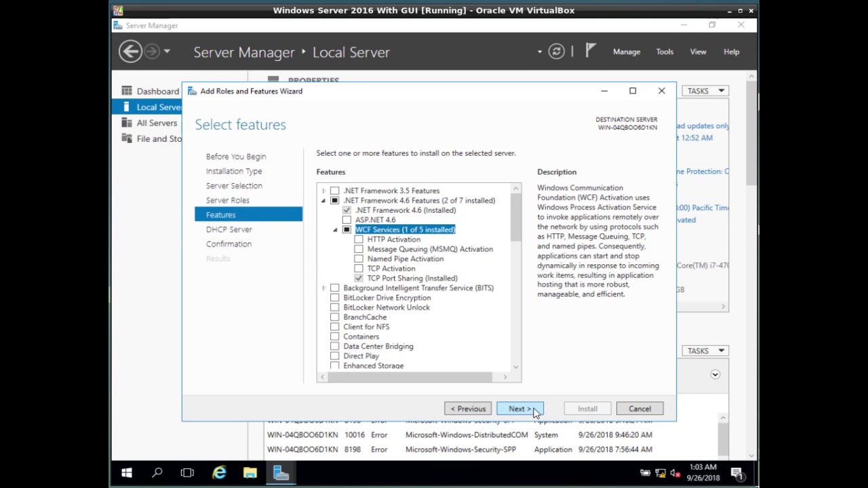Check the .NET Framework 3.5 Features checkbox
The height and width of the screenshot is (488, 868).
click(x=335, y=190)
